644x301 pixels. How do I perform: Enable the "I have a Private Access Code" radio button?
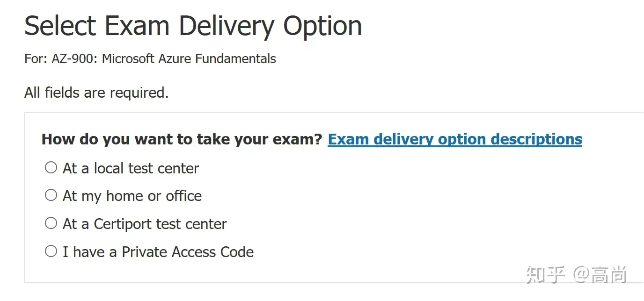pyautogui.click(x=51, y=251)
